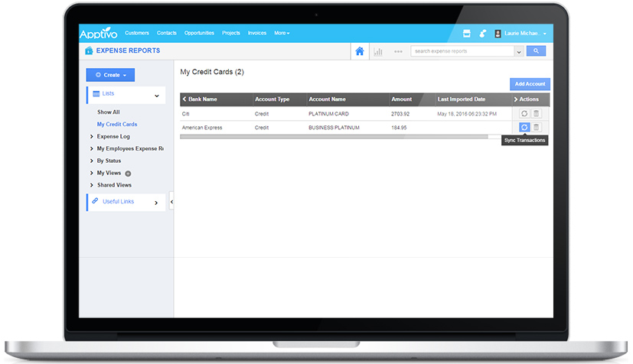Expand the search options dropdown arrow

(x=519, y=51)
